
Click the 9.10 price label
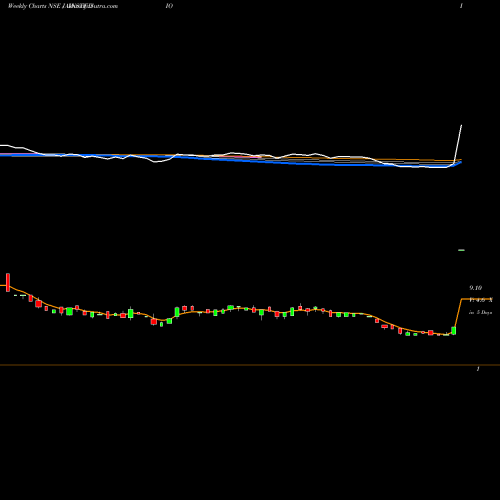pos(476,288)
